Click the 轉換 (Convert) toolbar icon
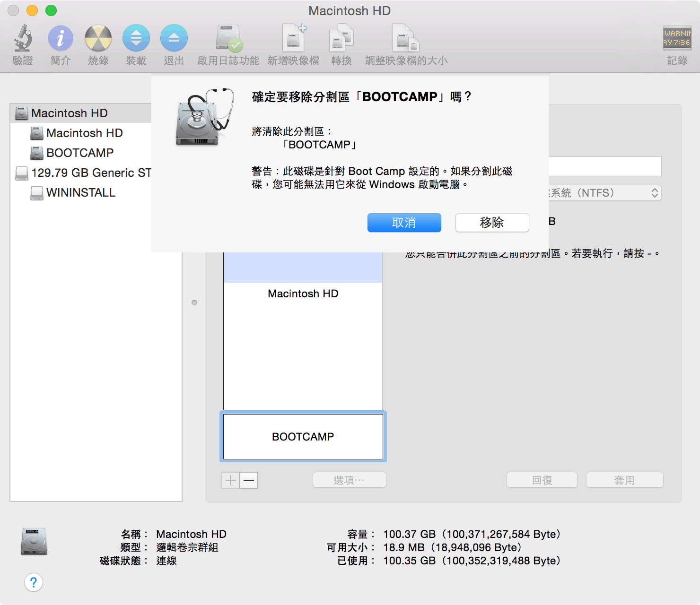Viewport: 700px width, 605px height. tap(341, 38)
